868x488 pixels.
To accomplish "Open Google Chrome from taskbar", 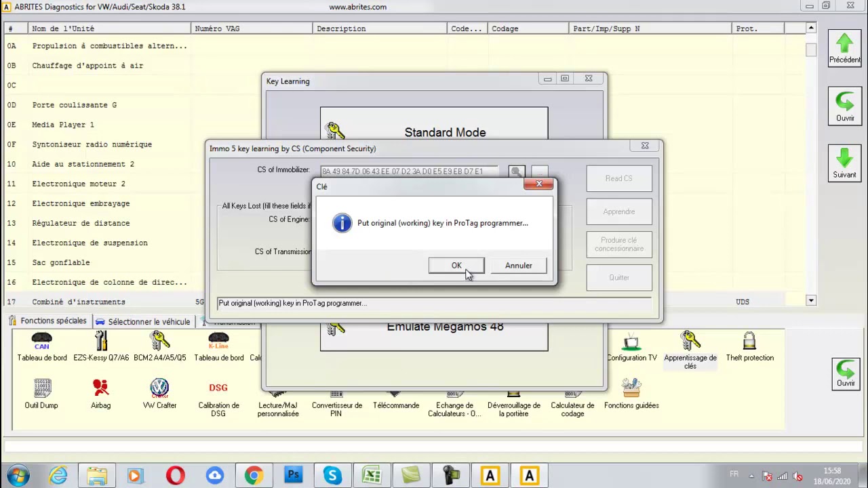I will point(254,476).
